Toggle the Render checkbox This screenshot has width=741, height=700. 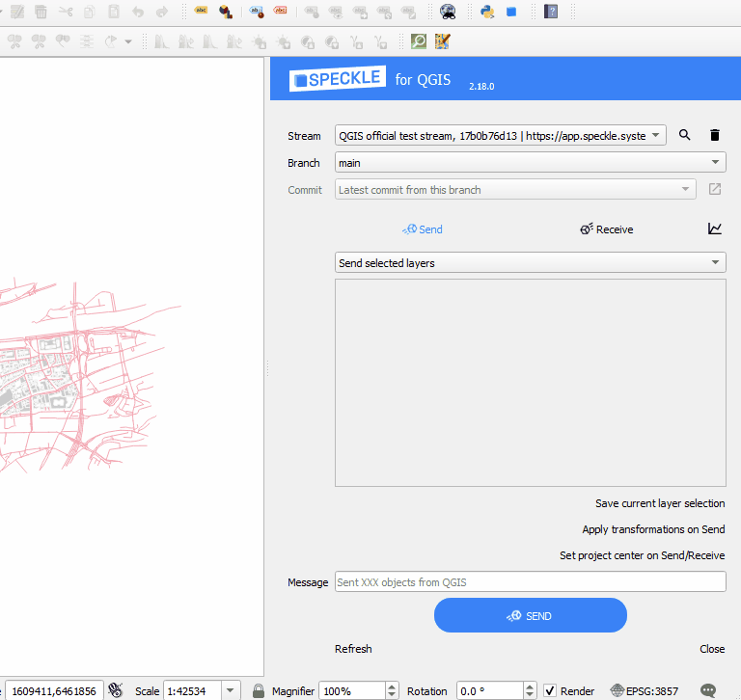(550, 690)
